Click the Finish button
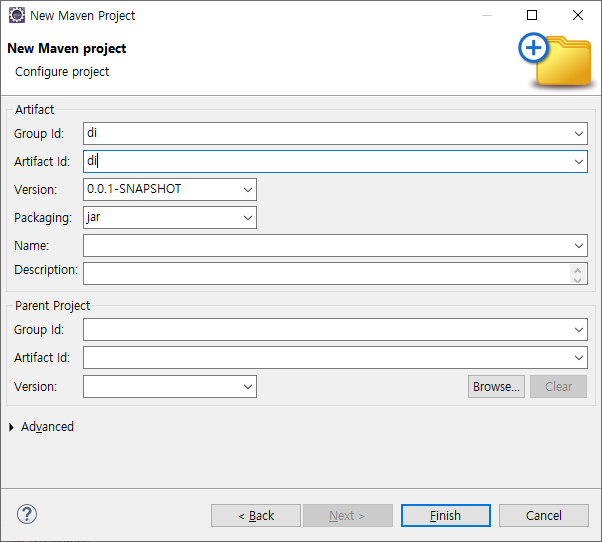Screen dimensions: 602x542 446,515
